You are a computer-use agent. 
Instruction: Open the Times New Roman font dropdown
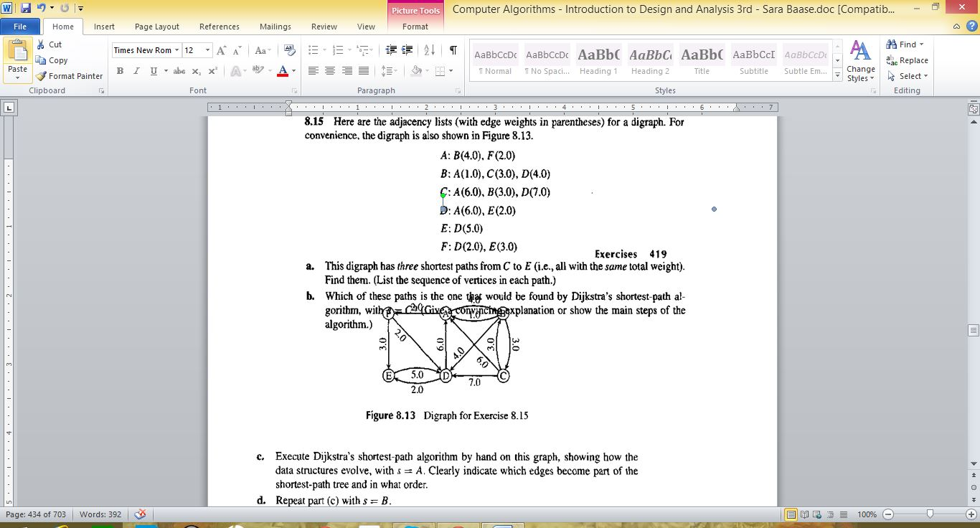point(177,50)
